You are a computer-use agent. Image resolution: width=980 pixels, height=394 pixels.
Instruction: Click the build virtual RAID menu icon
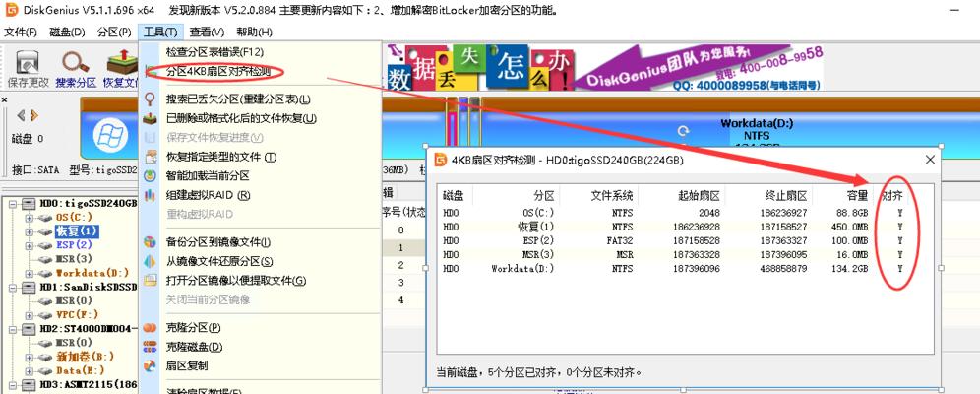click(x=150, y=195)
